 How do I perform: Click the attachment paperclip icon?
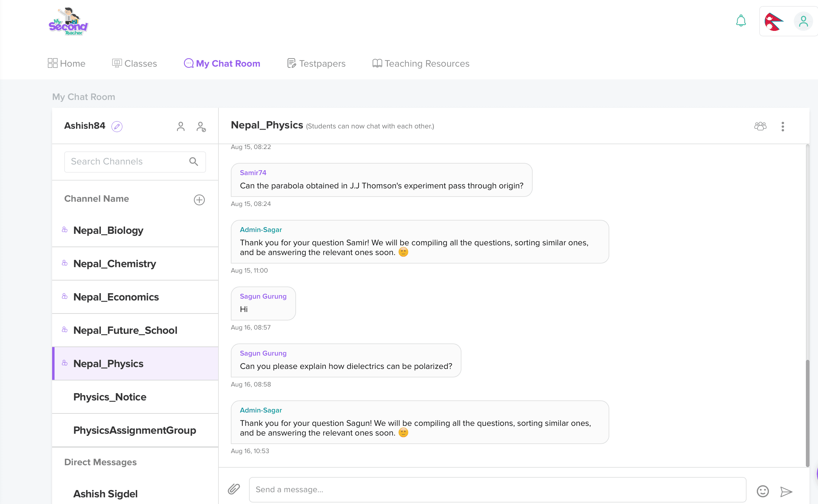point(234,489)
